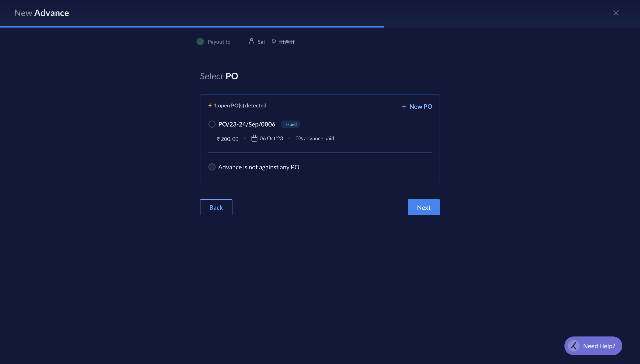Click the fff@fff email identifier label
This screenshot has height=364, width=640.
287,41
